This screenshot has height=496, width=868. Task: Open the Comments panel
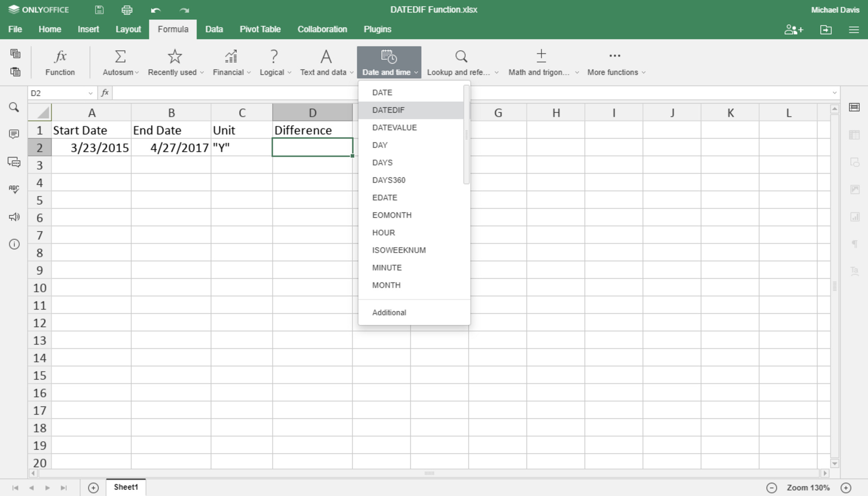click(x=14, y=134)
